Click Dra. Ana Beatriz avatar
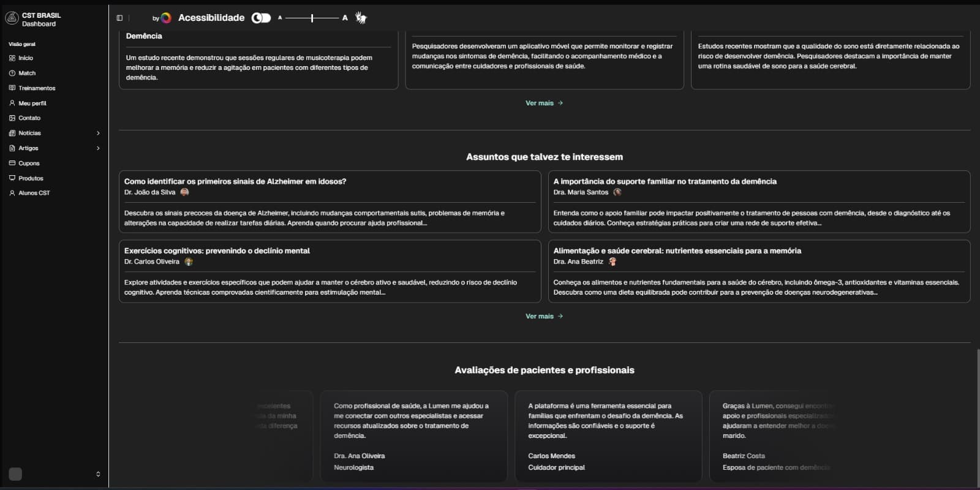 612,262
